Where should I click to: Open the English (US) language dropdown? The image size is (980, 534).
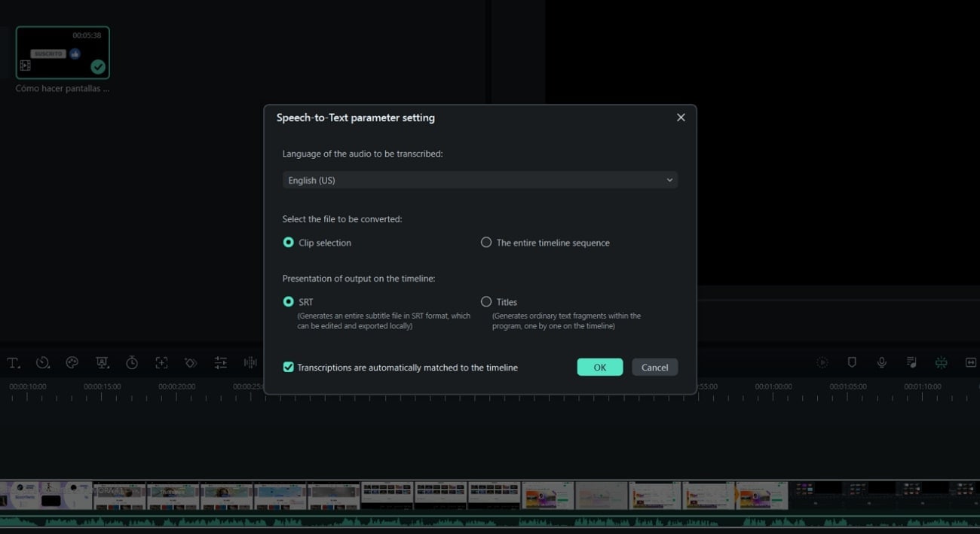click(480, 180)
